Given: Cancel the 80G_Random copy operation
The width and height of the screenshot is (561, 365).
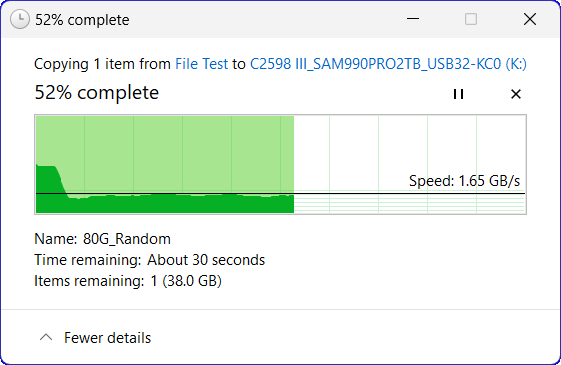Looking at the screenshot, I should click(x=516, y=94).
